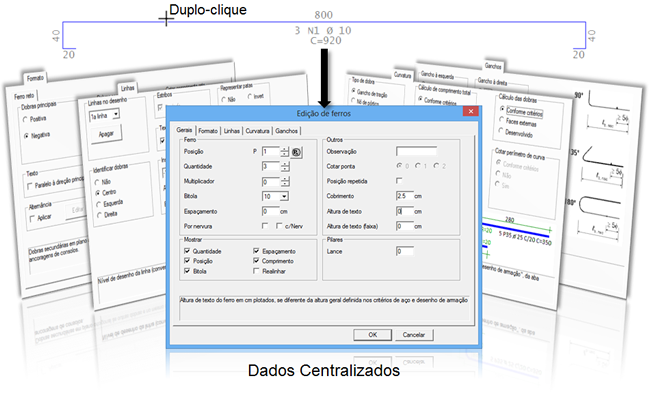Enable the Posição repetida checkbox

tap(399, 181)
